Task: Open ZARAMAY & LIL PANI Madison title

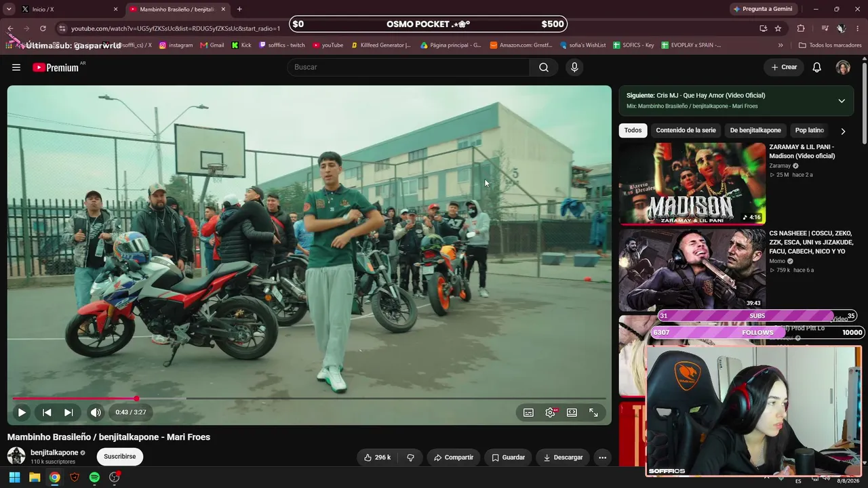Action: click(802, 151)
